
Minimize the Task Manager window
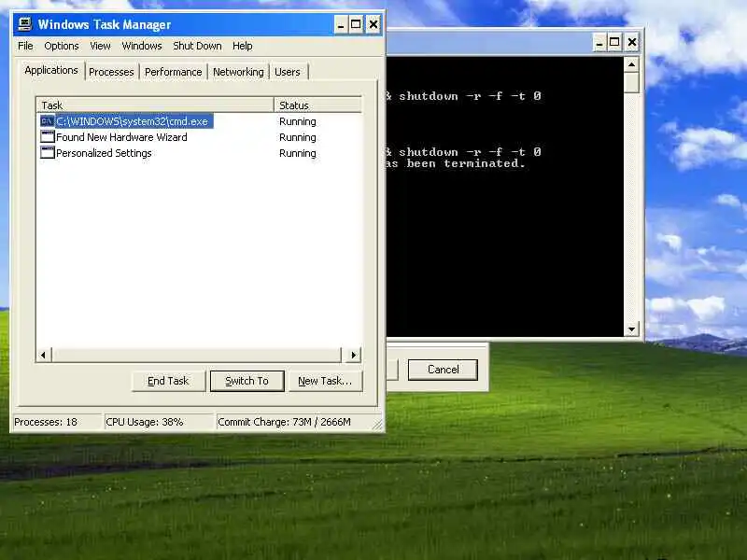tap(341, 24)
